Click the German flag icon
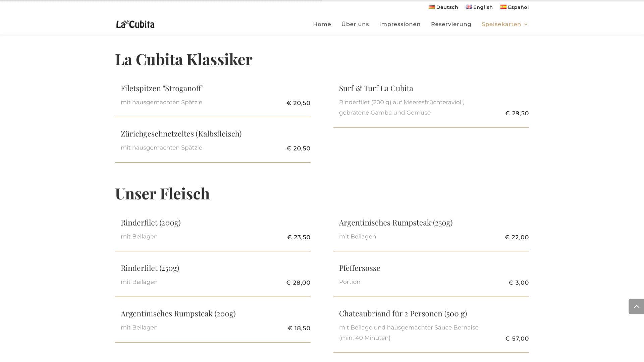Screen dimensions: 644x362 click(432, 7)
